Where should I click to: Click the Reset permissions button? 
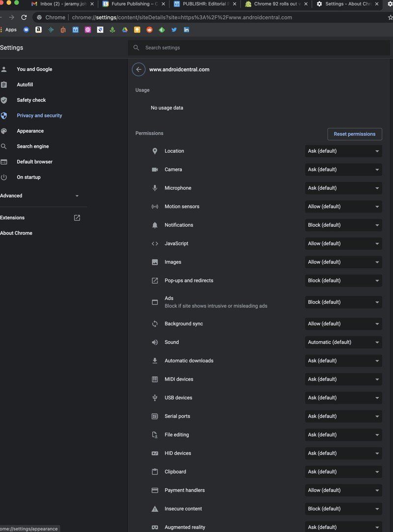click(355, 134)
